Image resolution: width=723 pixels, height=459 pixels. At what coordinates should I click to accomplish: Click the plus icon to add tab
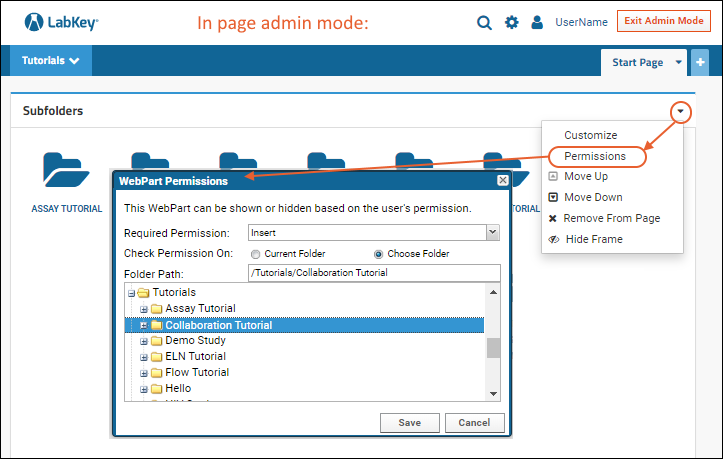tap(700, 62)
